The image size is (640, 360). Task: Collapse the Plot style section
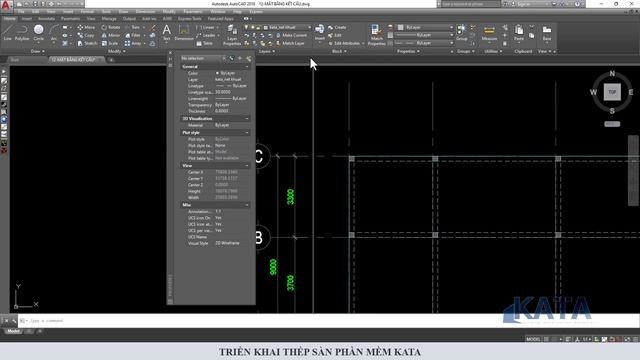(247, 133)
